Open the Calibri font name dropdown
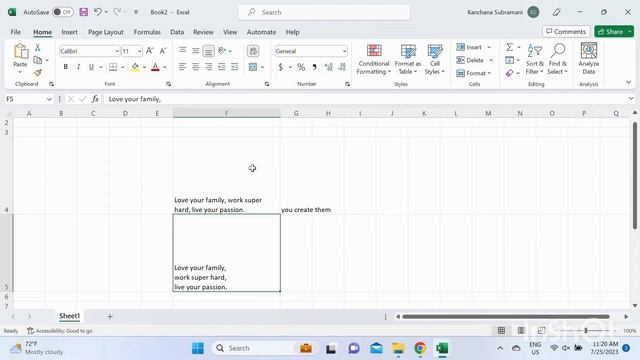The width and height of the screenshot is (640, 360). tap(117, 51)
